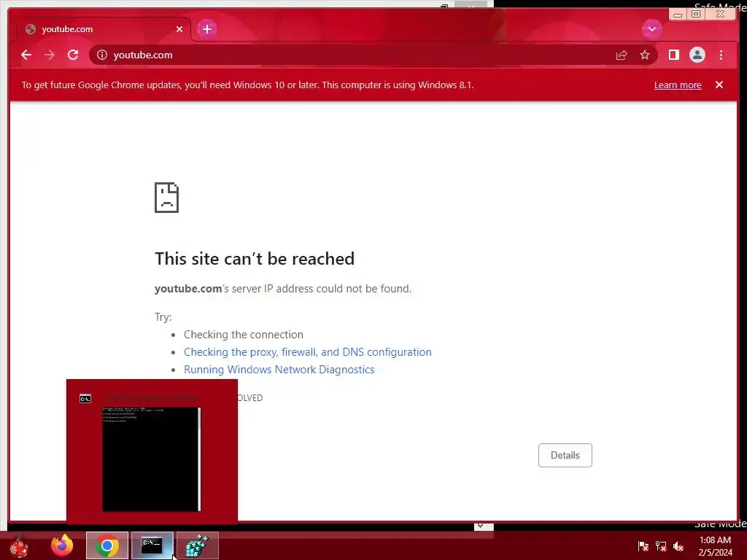Switch to Chrome taskbar button
Screen dimensions: 747x560
107,545
